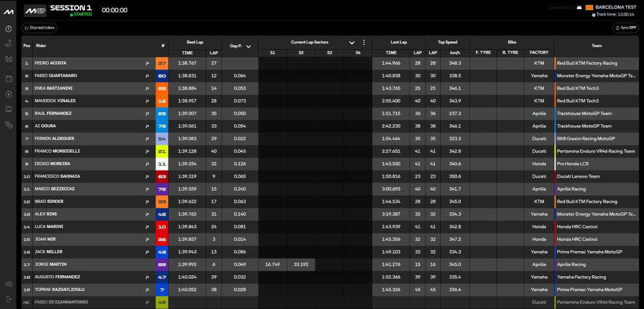Click the clock icon beside Track time

click(x=594, y=14)
